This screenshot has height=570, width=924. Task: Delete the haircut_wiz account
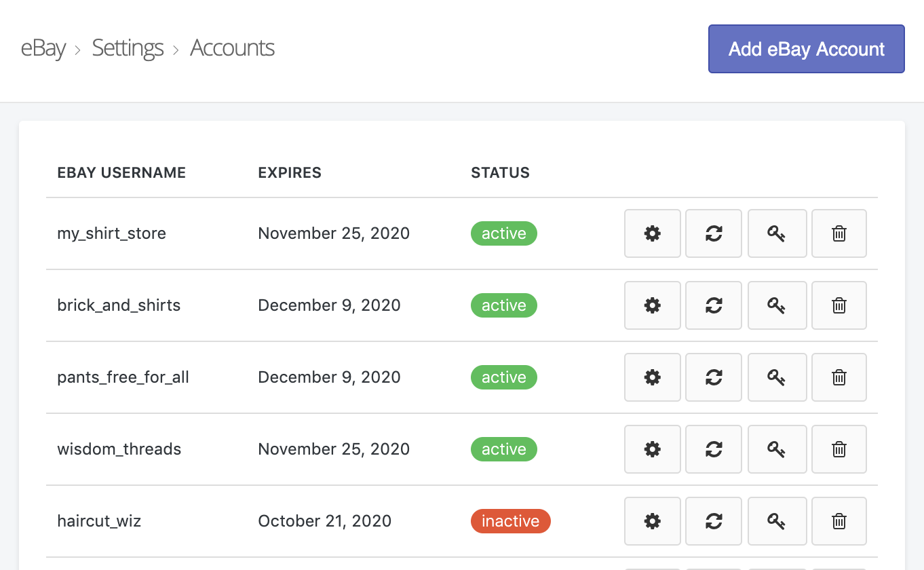tap(839, 520)
